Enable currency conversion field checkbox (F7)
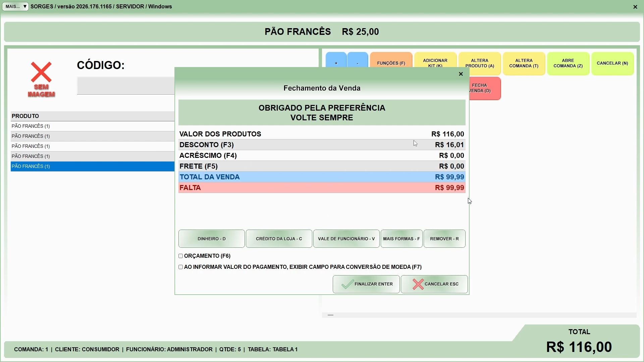 tap(181, 267)
